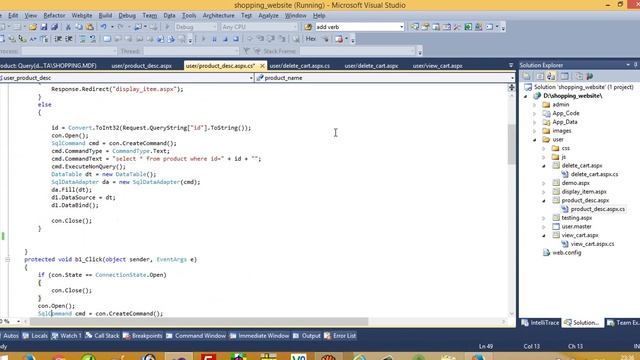Click the Copy toolbar icon
The width and height of the screenshot is (640, 360).
pos(79,27)
